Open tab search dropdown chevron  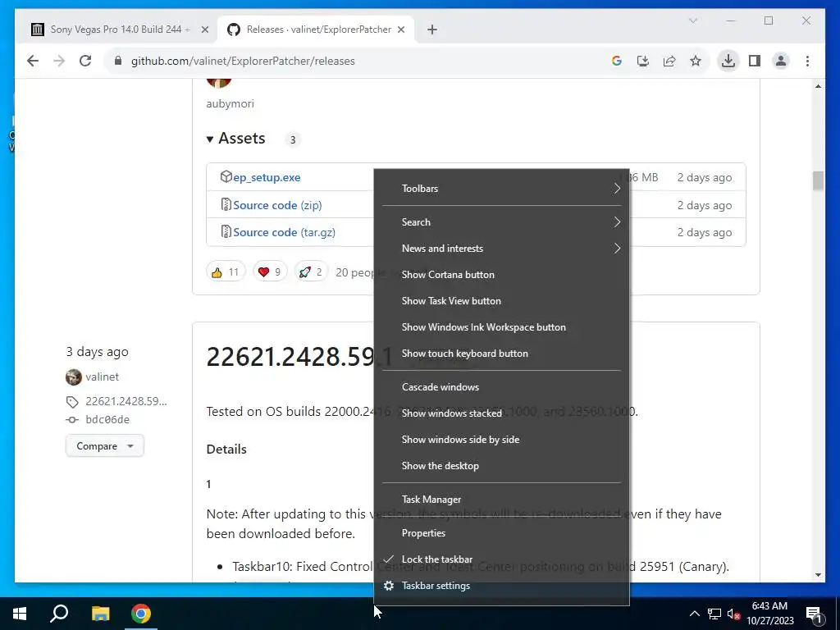coord(692,21)
